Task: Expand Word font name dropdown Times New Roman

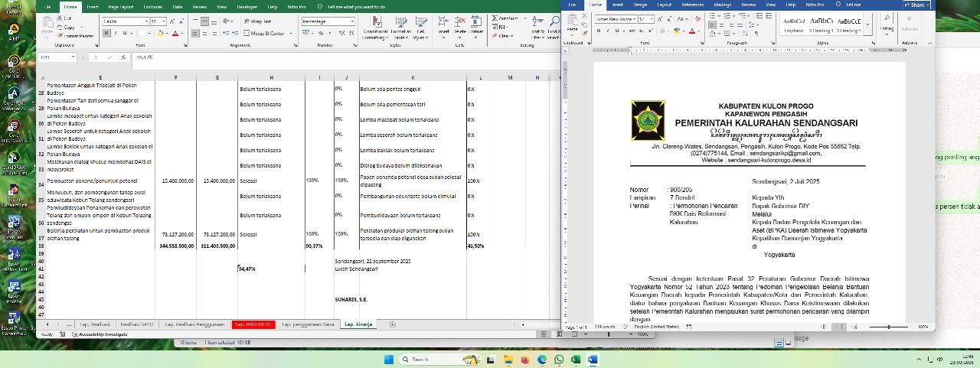Action: click(632, 18)
